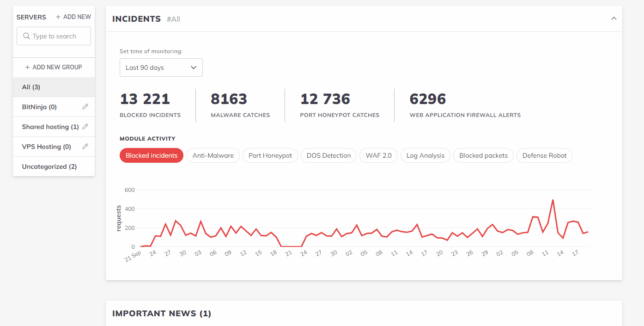
Task: Select Blocked packets module chip
Action: click(483, 156)
